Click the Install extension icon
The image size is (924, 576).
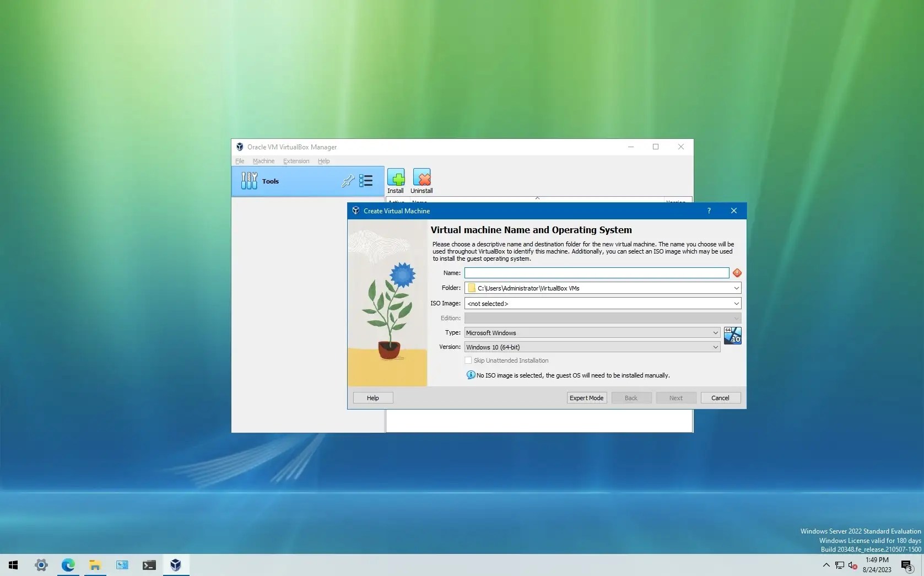click(x=396, y=181)
